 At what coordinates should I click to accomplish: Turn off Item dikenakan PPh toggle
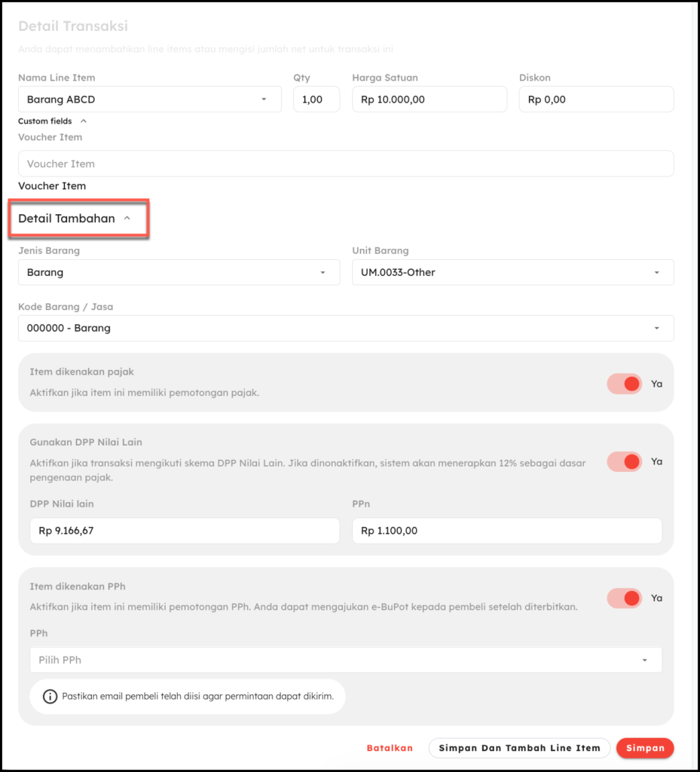click(625, 598)
